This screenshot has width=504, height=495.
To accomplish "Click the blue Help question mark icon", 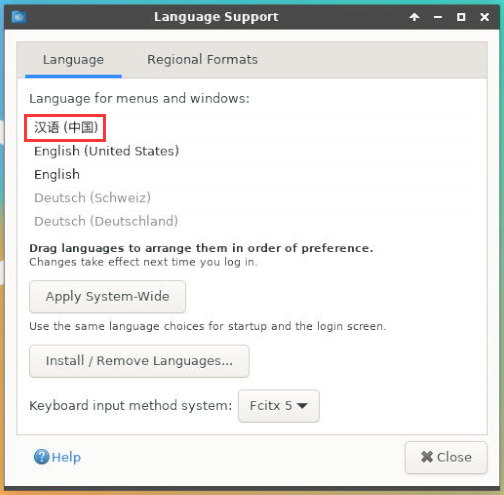I will (x=42, y=457).
